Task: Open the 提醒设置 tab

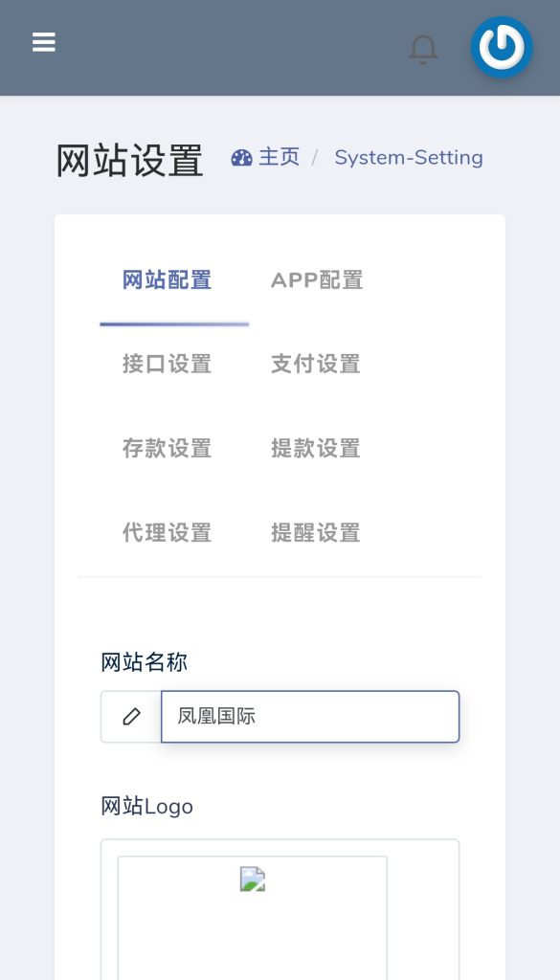Action: [317, 532]
